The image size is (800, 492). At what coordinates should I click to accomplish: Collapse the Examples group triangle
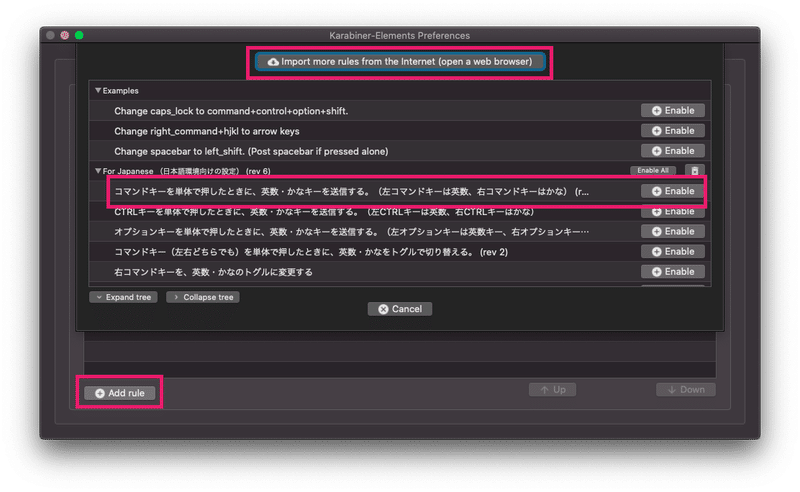point(98,90)
